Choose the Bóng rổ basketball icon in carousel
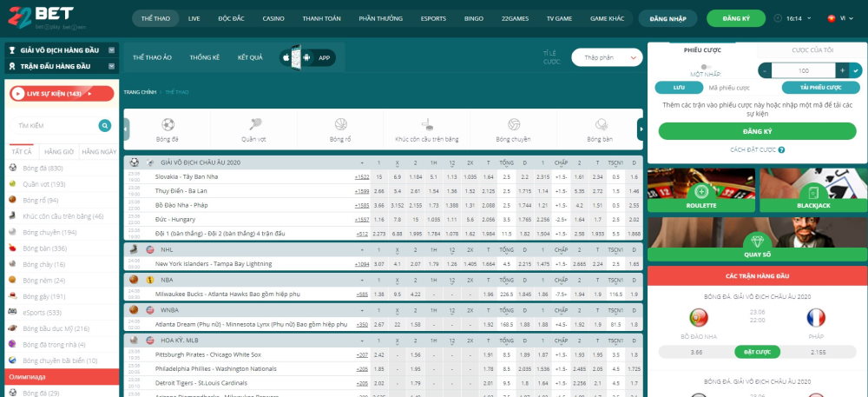This screenshot has height=397, width=868. tap(340, 124)
